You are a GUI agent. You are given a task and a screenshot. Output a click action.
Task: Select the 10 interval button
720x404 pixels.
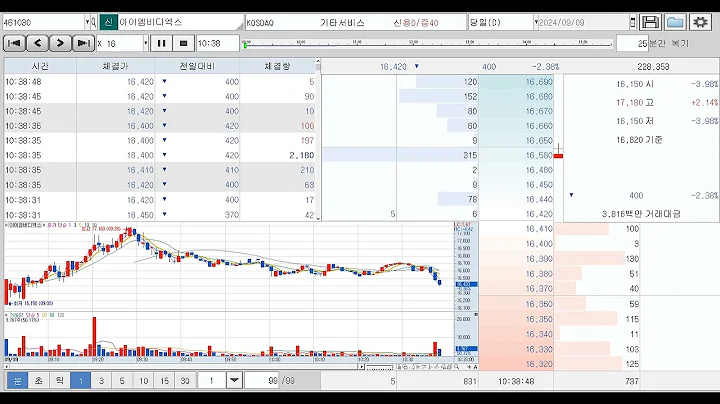click(144, 381)
